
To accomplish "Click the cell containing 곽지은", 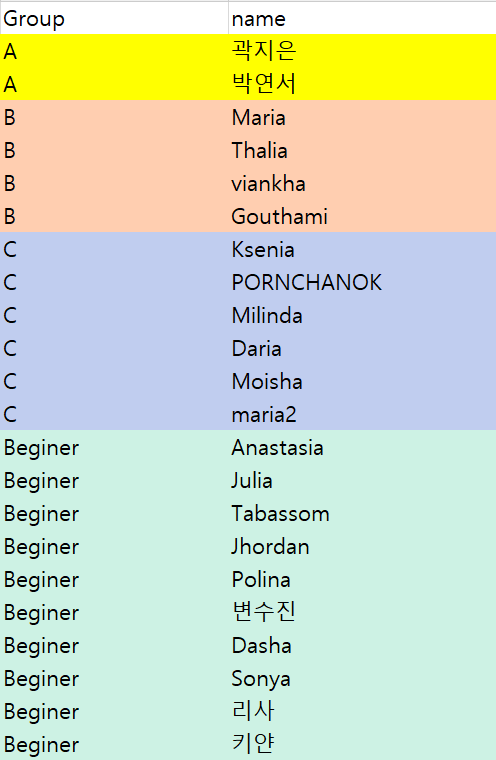I will [x=362, y=51].
